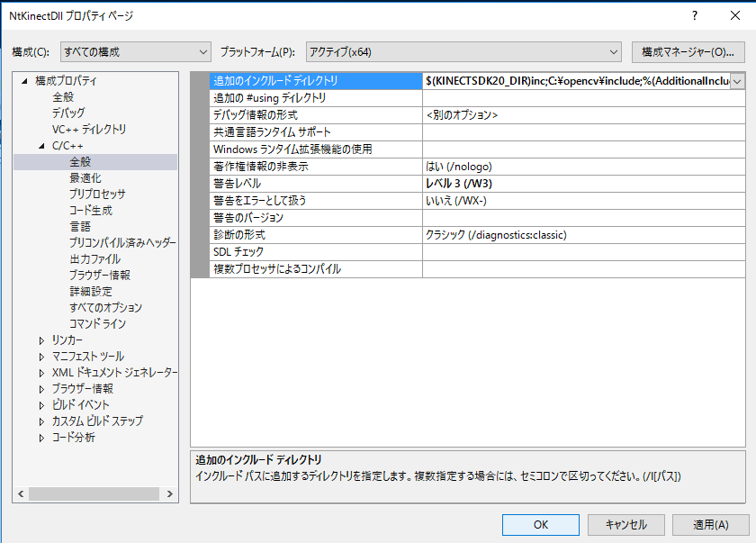Select プリプロセッサ in the property tree
The width and height of the screenshot is (756, 543).
coord(97,195)
